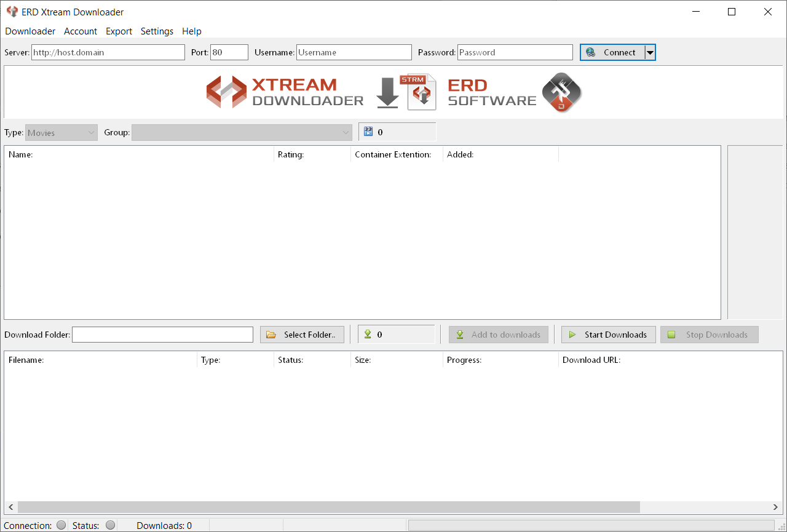This screenshot has height=532, width=787.
Task: Click the status bar progress bar
Action: (592, 525)
